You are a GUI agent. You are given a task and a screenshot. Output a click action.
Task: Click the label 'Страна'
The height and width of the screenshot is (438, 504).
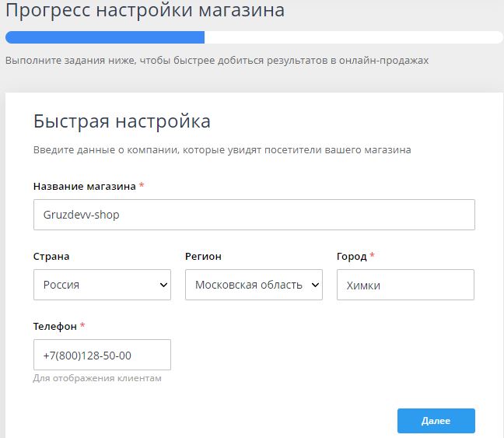point(51,256)
